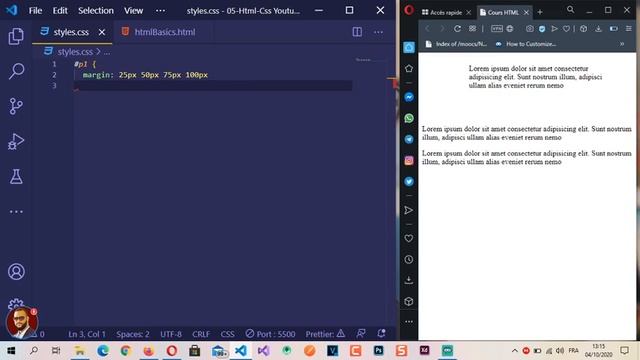
Task: Click the split editor right icon
Action: tap(357, 32)
